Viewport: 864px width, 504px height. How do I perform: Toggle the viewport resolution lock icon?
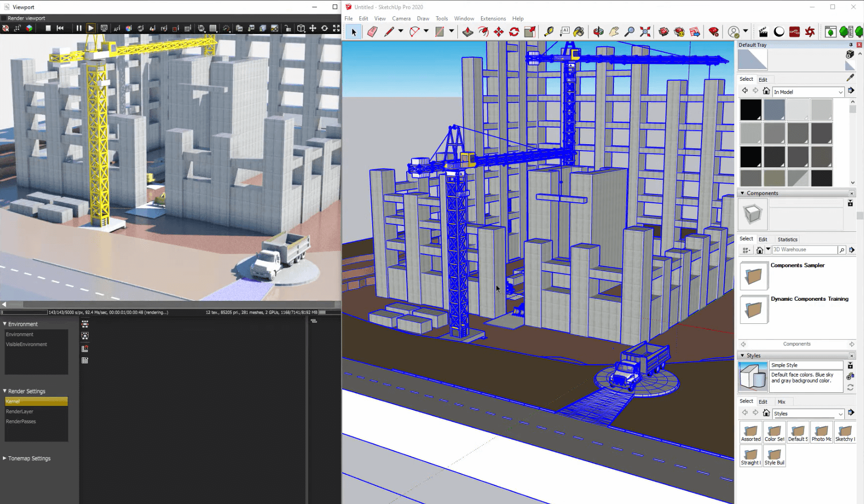pyautogui.click(x=288, y=29)
